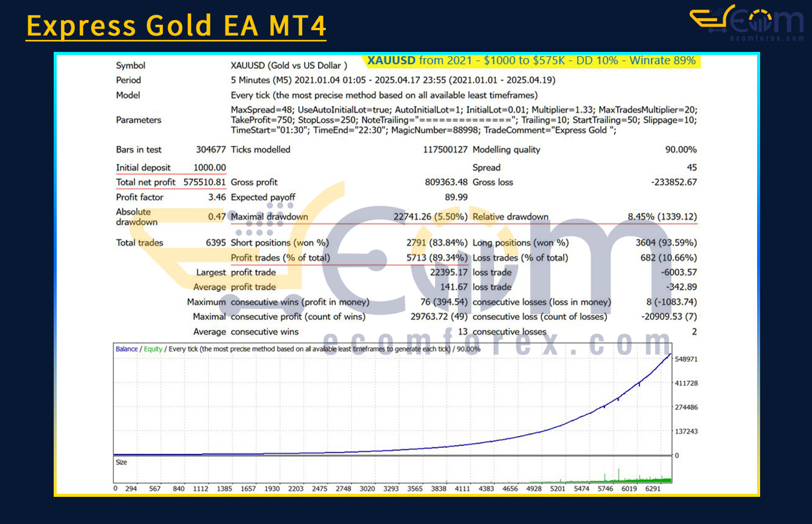The width and height of the screenshot is (812, 524).
Task: Click the consecutive wins value 76 (394.54)
Action: (x=444, y=302)
